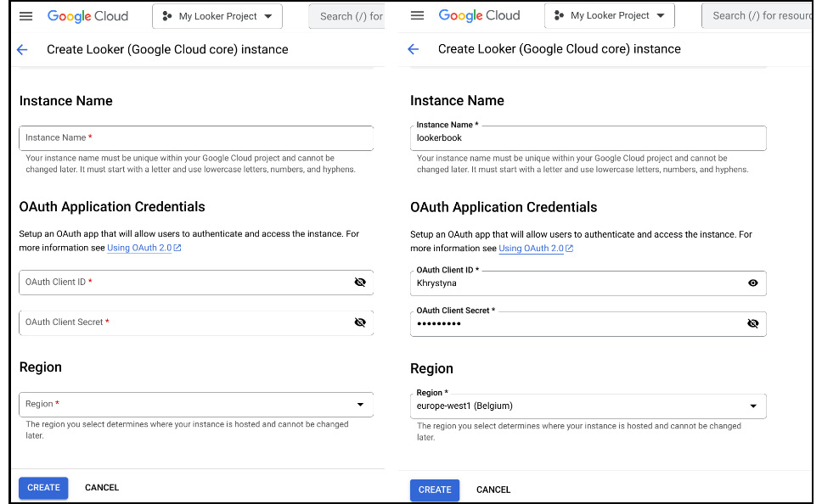Viewport: 822px width, 504px height.
Task: Click the search box in right panel
Action: click(x=757, y=16)
